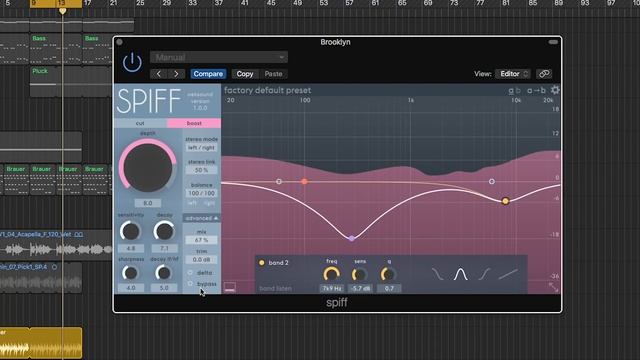The height and width of the screenshot is (360, 640).
Task: Click the band sens knob
Action: coord(360,274)
